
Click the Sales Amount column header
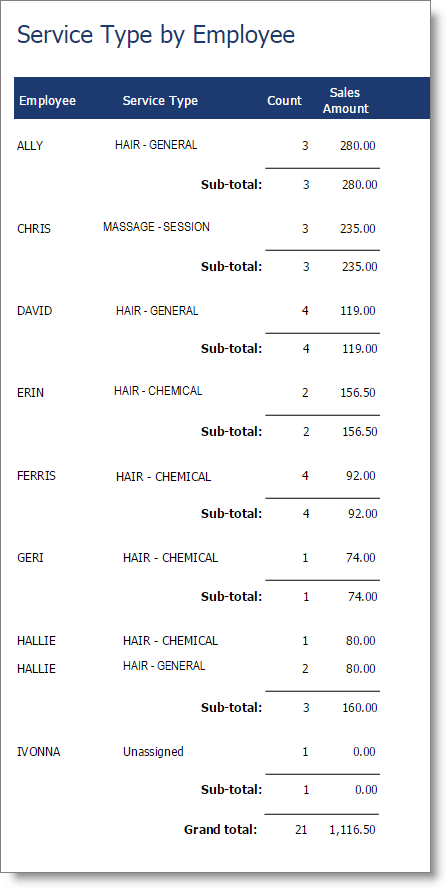pyautogui.click(x=345, y=100)
